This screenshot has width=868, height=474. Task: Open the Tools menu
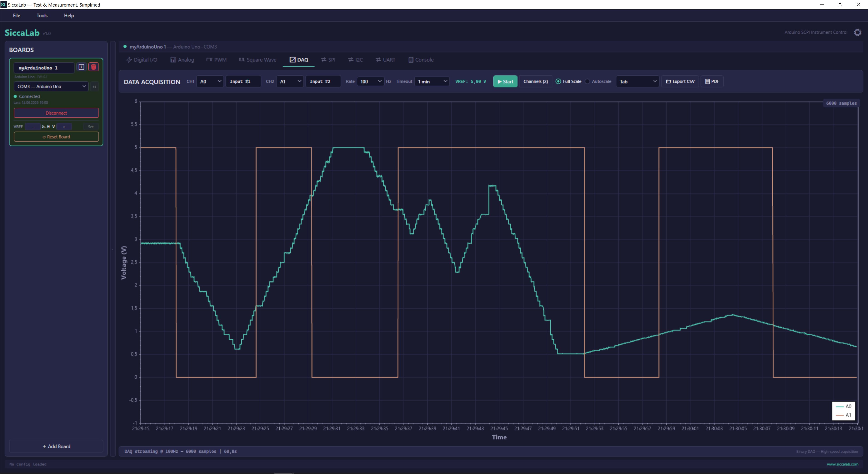(42, 16)
